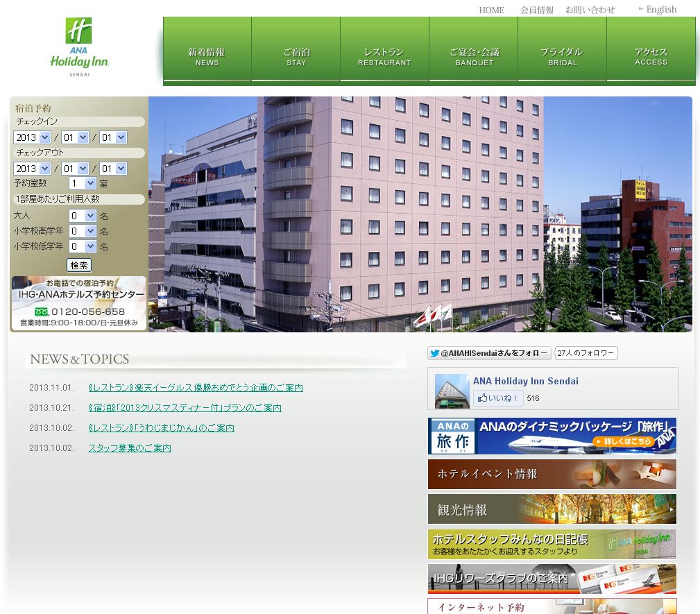Click the Twitter bird follow icon

(434, 353)
